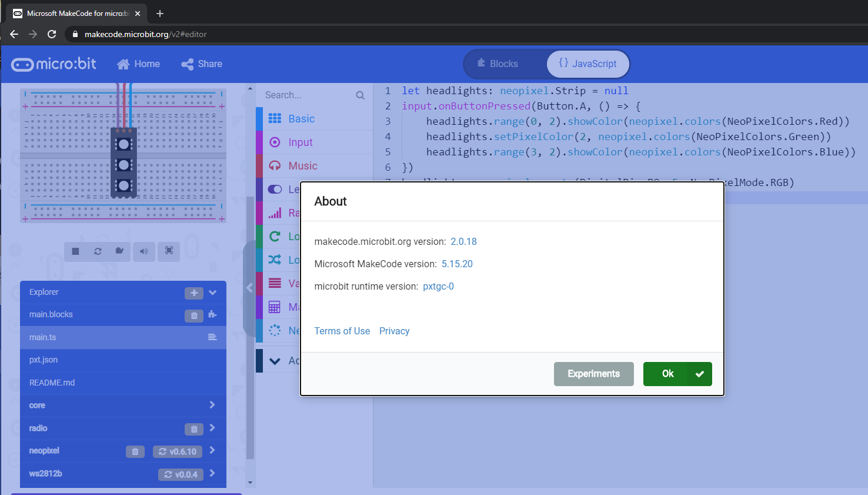Open the Music toolbox category

pos(303,165)
